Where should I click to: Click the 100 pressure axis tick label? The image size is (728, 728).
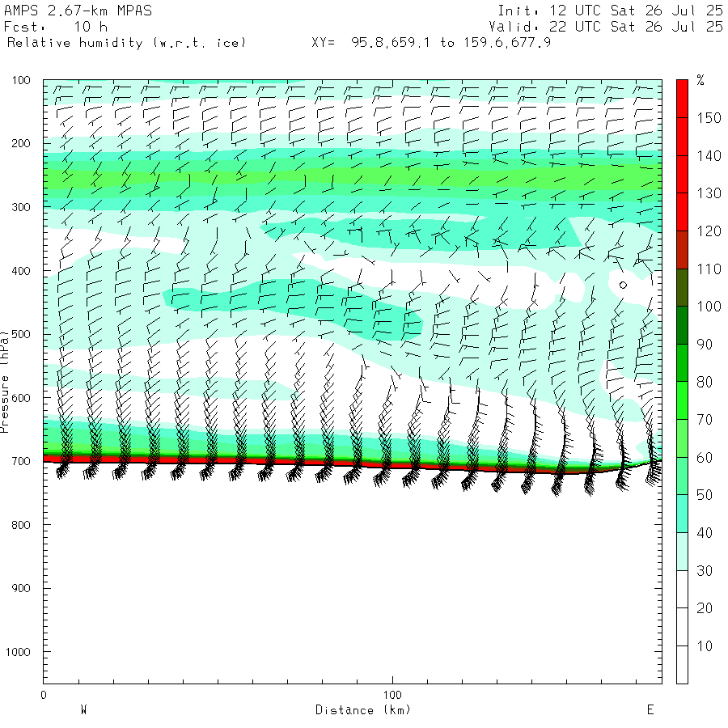tap(21, 80)
